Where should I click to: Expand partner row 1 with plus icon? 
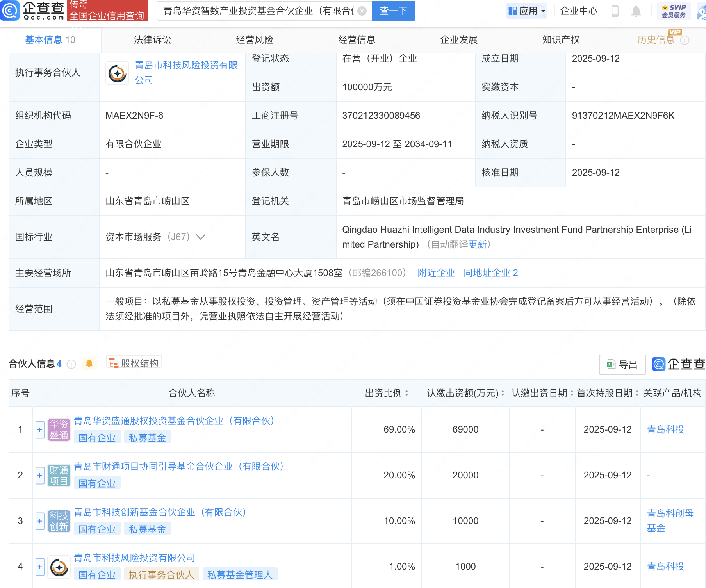click(x=40, y=430)
